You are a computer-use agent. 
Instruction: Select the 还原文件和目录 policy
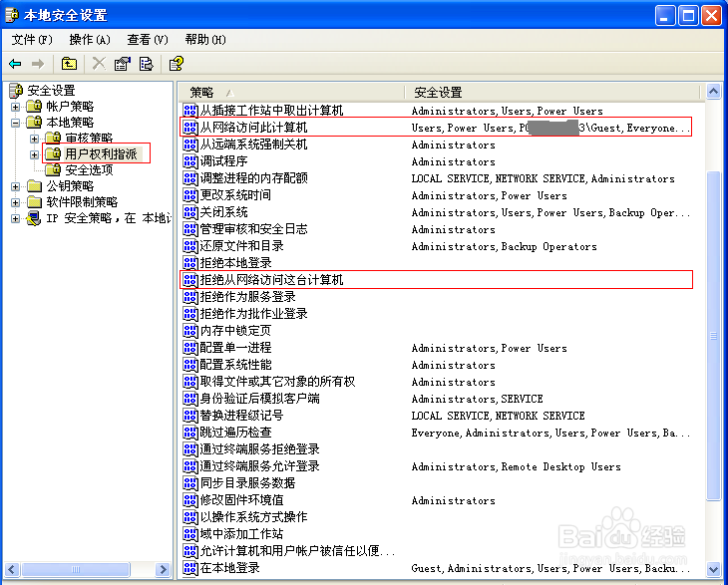point(241,246)
